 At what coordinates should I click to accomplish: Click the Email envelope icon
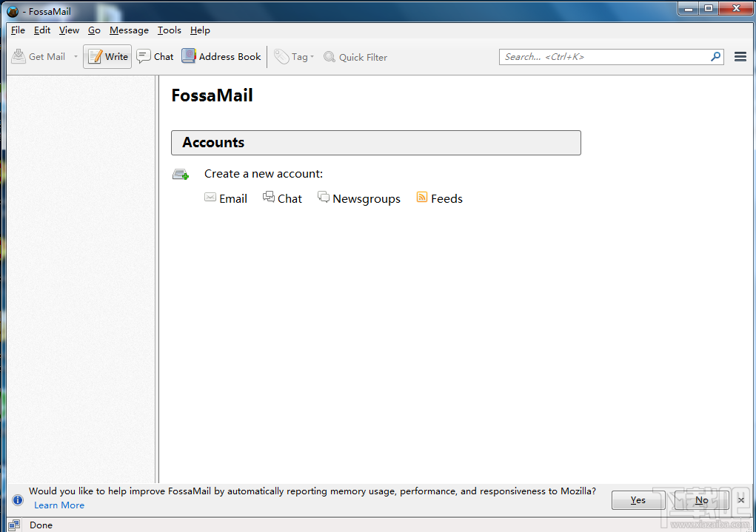pyautogui.click(x=210, y=197)
